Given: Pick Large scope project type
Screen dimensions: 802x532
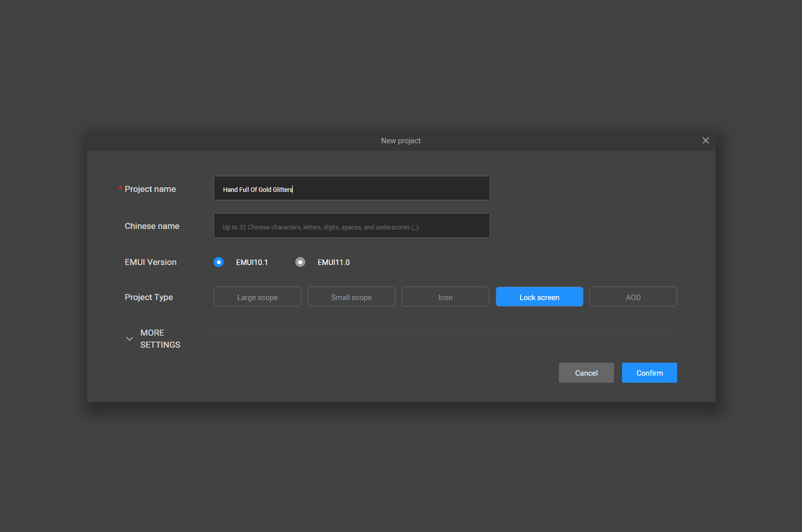Looking at the screenshot, I should pos(257,297).
